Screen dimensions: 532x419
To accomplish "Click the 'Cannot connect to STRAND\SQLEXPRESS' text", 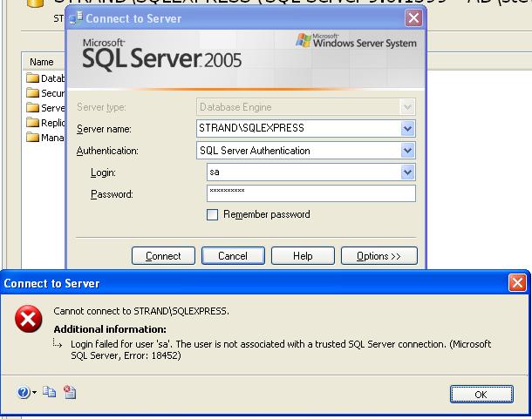I will pyautogui.click(x=141, y=311).
